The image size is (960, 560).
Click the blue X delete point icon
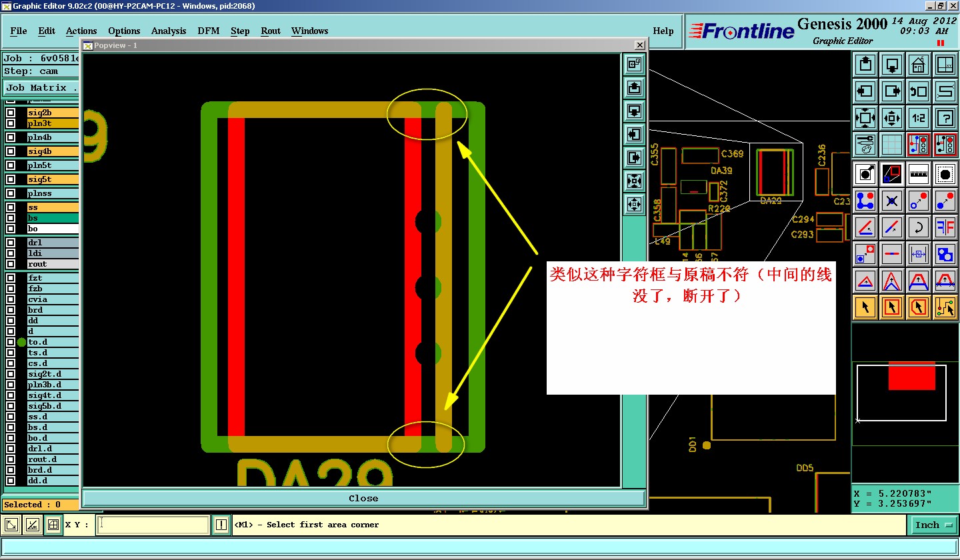(892, 201)
